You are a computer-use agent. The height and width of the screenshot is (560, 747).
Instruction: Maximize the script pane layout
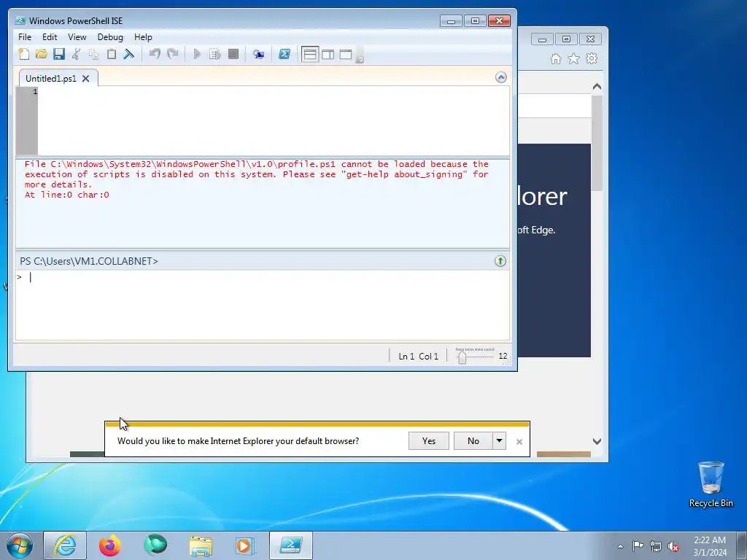click(x=346, y=54)
